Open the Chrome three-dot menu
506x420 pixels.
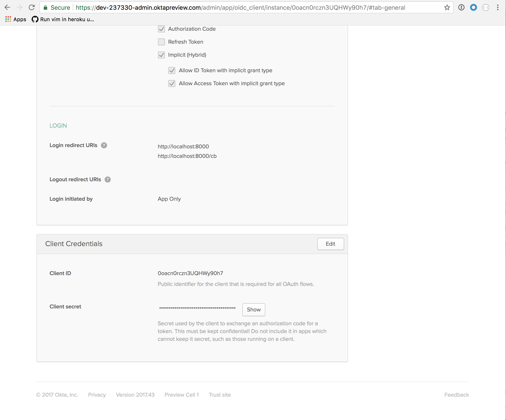498,8
